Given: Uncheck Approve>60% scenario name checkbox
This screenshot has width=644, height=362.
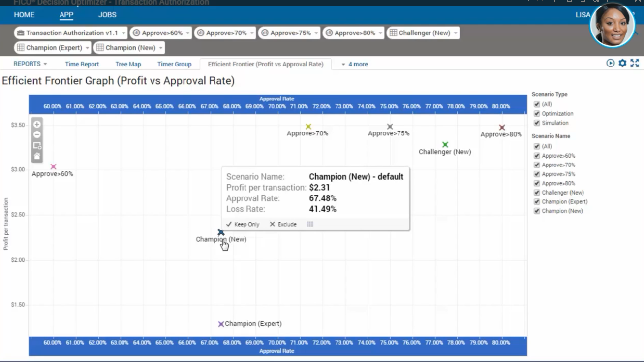Looking at the screenshot, I should (537, 156).
